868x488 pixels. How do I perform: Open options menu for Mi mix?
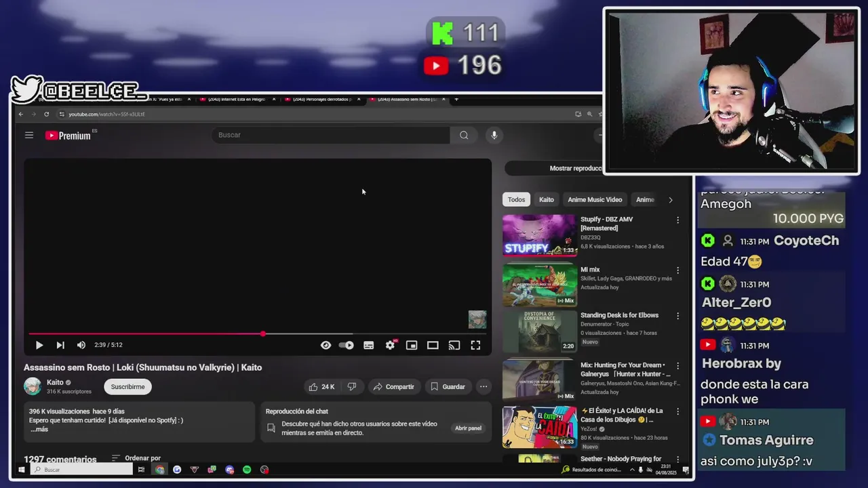pyautogui.click(x=677, y=270)
